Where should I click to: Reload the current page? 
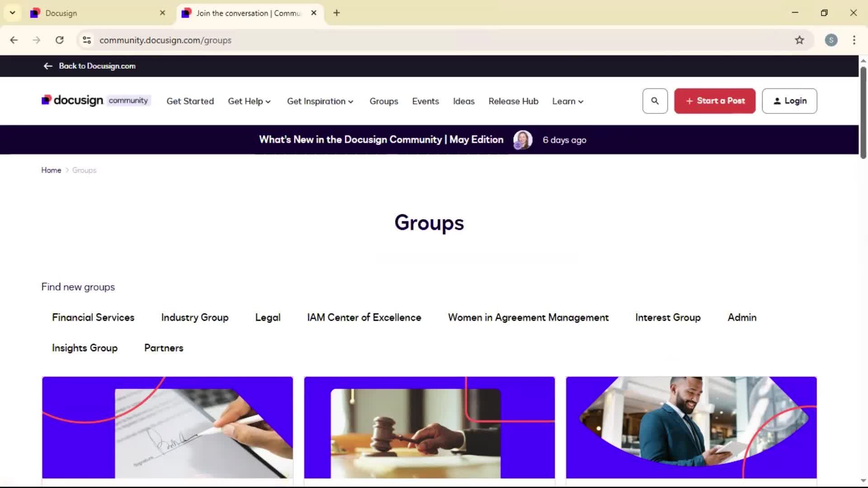click(x=59, y=40)
